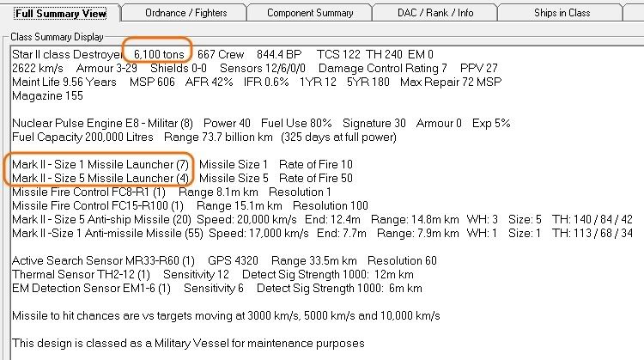
Task: Click the Active Search Sensor MR33-R60 line
Action: (x=224, y=261)
